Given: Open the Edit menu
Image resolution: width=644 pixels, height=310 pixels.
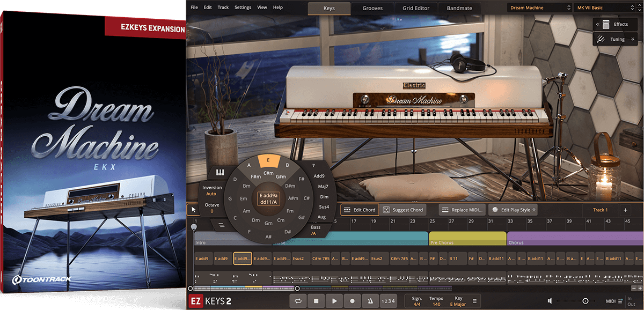Looking at the screenshot, I should click(208, 8).
